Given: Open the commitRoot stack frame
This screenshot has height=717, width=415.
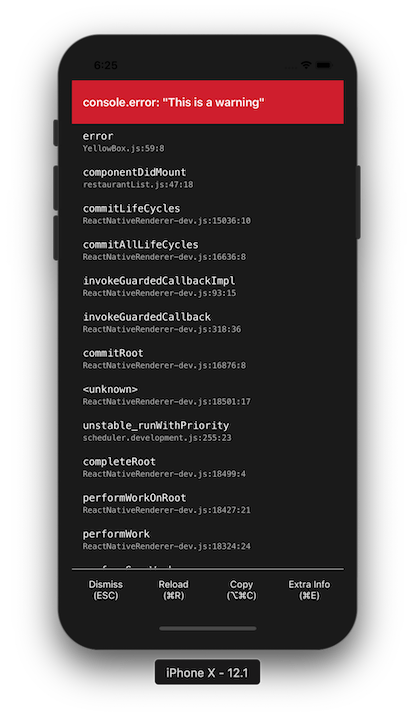Looking at the screenshot, I should (x=208, y=358).
